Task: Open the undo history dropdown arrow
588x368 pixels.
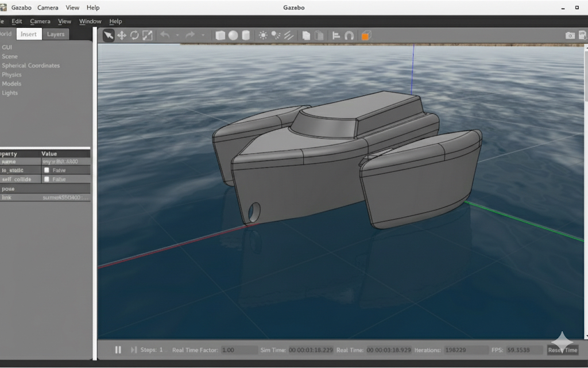Action: click(177, 36)
